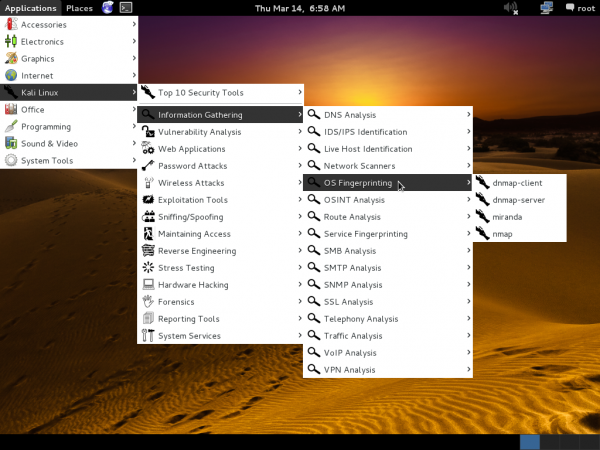The width and height of the screenshot is (600, 450).
Task: Expand SMTP Analysis submenu arrow
Action: pyautogui.click(x=468, y=267)
